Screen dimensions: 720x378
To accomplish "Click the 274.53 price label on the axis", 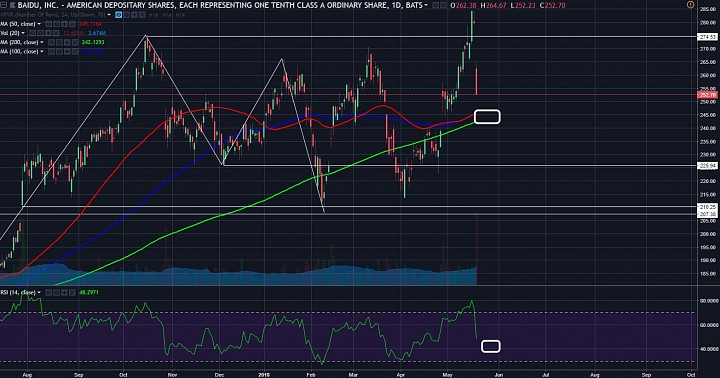I will (x=707, y=37).
